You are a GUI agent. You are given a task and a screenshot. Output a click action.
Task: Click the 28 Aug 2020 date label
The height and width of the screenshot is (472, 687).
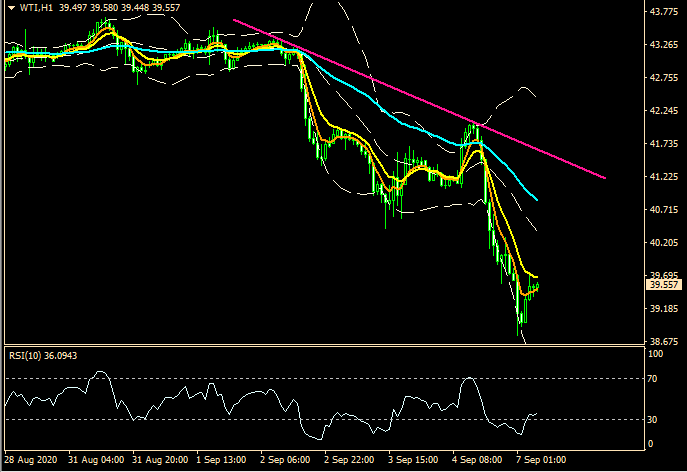(30, 461)
